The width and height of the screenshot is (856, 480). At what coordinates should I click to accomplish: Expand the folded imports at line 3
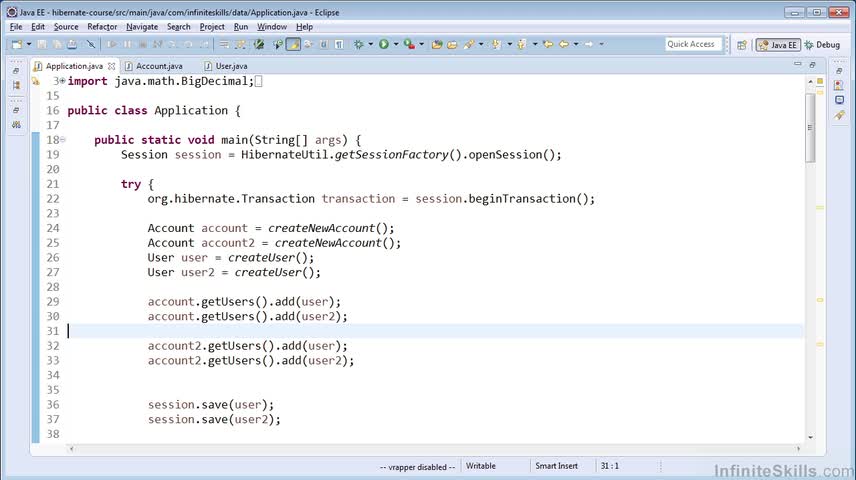[x=62, y=81]
